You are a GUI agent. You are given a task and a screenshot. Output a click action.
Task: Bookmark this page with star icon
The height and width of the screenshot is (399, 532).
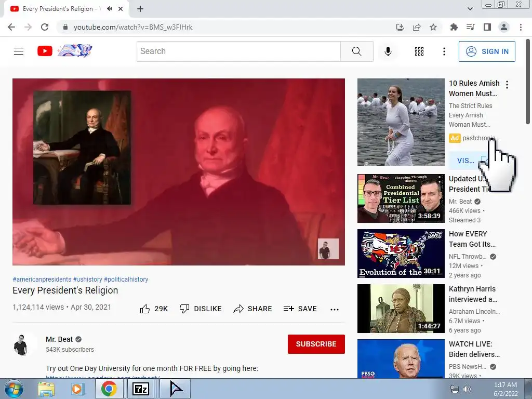pyautogui.click(x=433, y=27)
